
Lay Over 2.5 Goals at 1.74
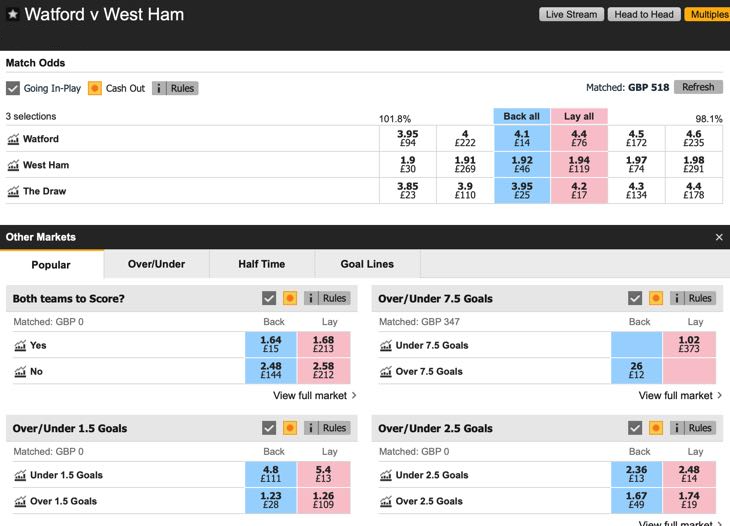689,500
